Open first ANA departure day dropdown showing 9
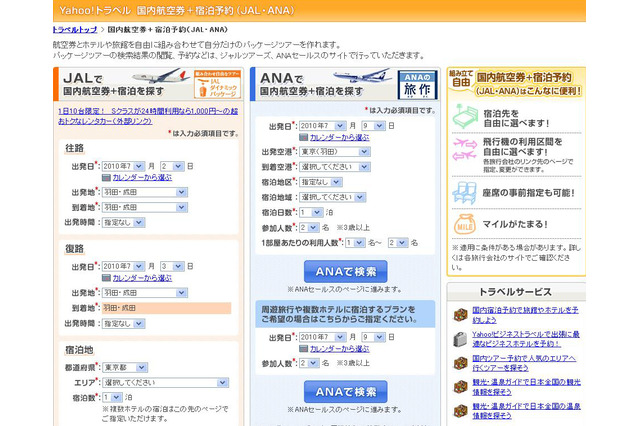 (x=373, y=126)
